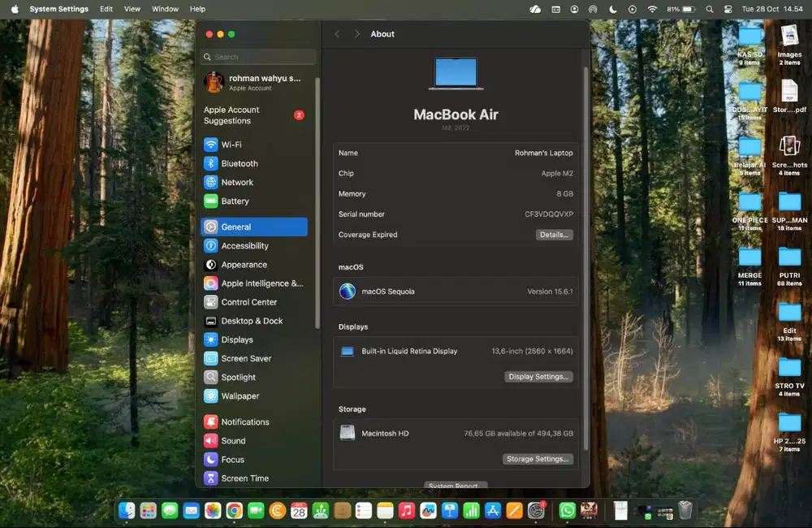Open battery status menu showing 81%
The image size is (812, 528).
tap(680, 9)
